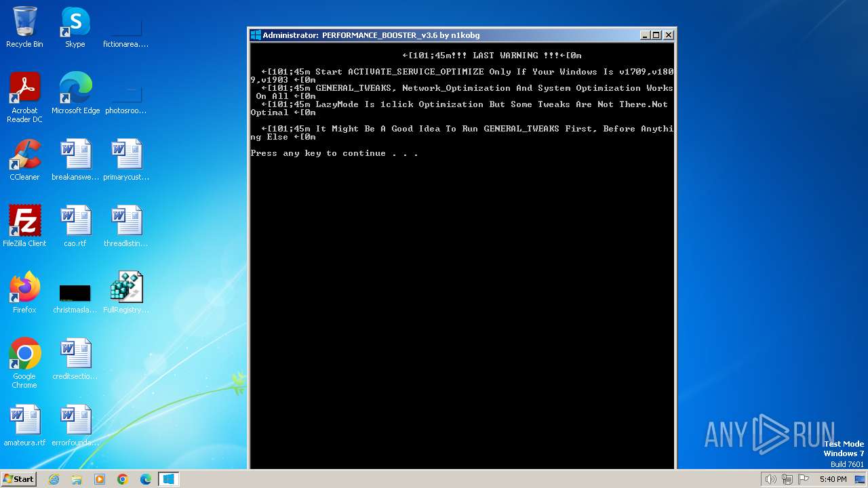Minimize the PERFORMANCE_BOOSTER console window
Screen dimensions: 868x488
coord(645,35)
